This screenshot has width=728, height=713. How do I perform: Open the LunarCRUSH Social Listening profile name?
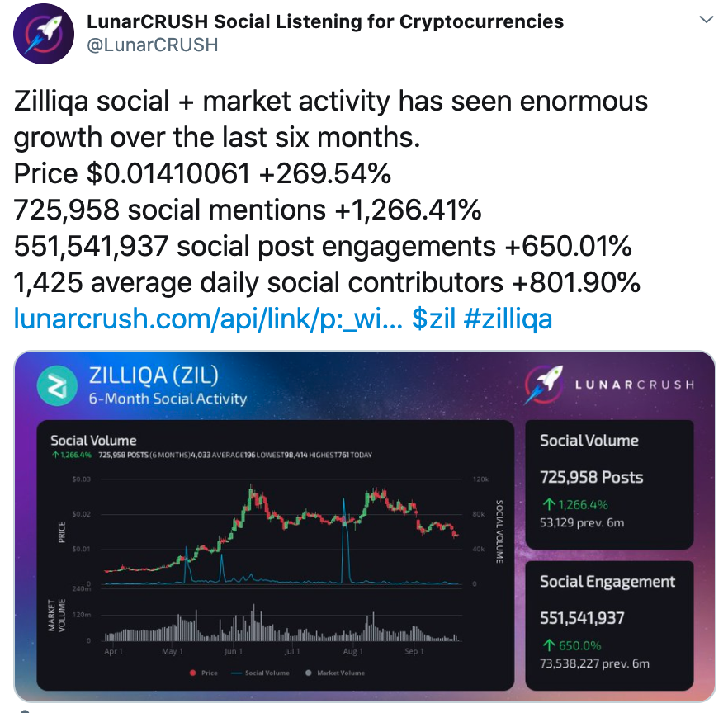[x=325, y=21]
